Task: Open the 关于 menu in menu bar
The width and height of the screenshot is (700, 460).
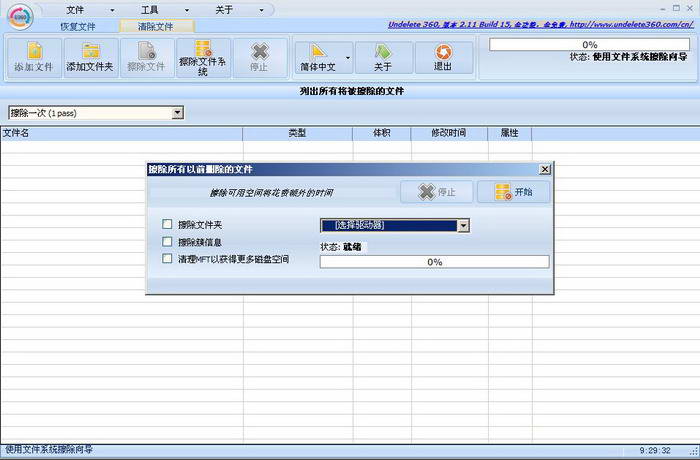Action: click(224, 10)
